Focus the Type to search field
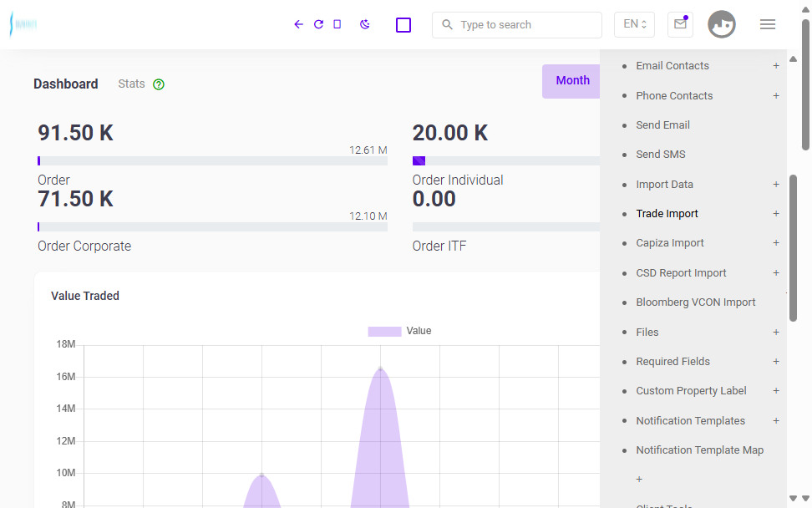This screenshot has width=812, height=508. click(517, 25)
